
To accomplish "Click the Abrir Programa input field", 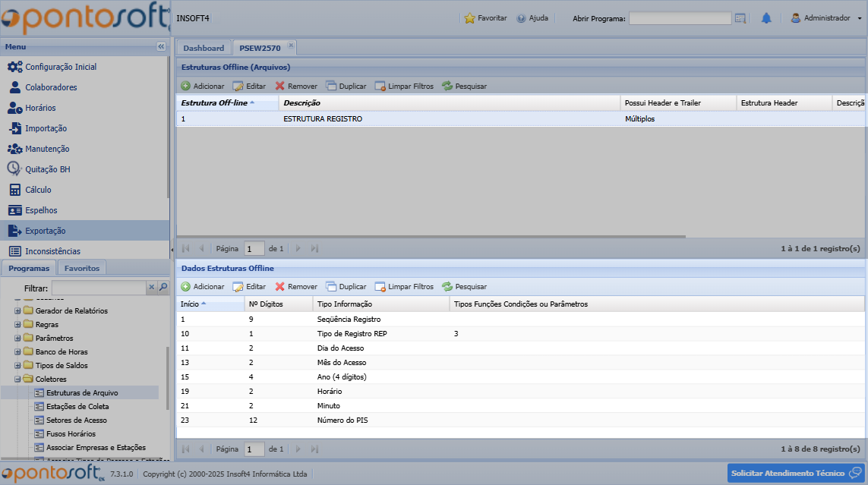I will click(680, 18).
